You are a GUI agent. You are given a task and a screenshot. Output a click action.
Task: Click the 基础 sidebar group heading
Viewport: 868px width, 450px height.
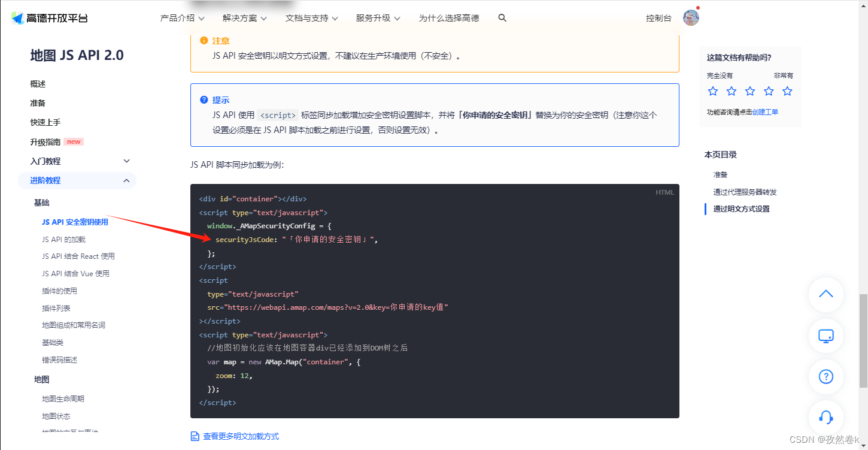[42, 203]
